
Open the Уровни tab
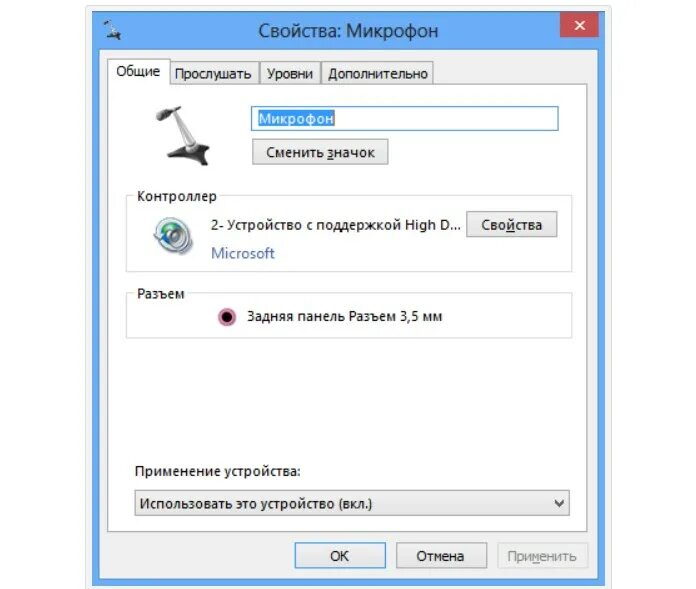pyautogui.click(x=290, y=73)
